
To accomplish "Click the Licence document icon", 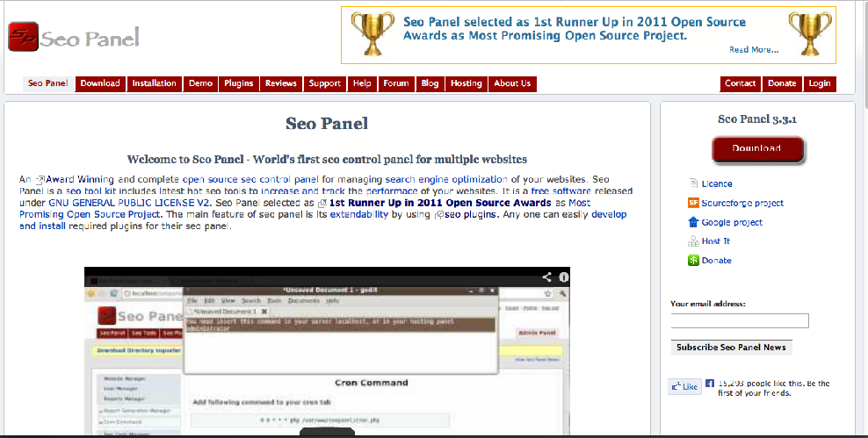I will [693, 183].
